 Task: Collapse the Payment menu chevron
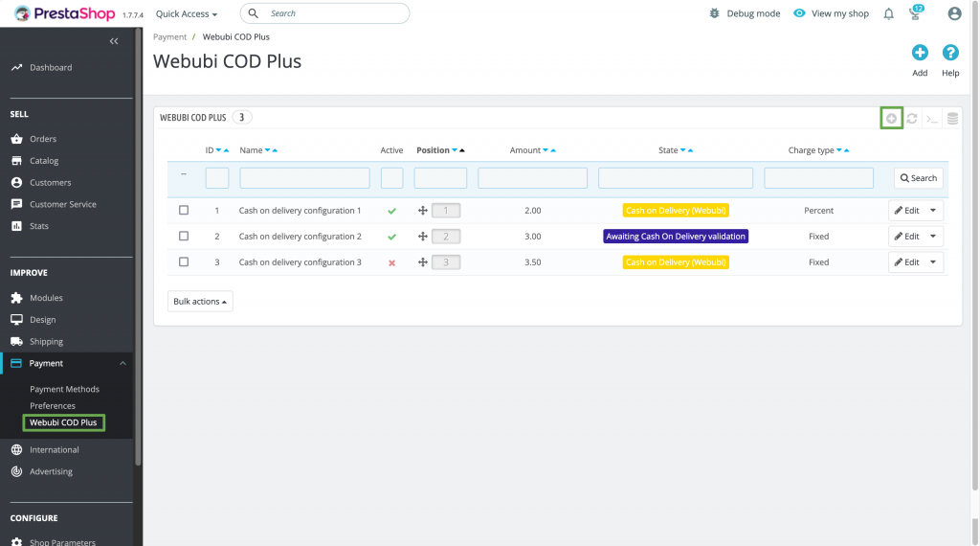click(122, 363)
